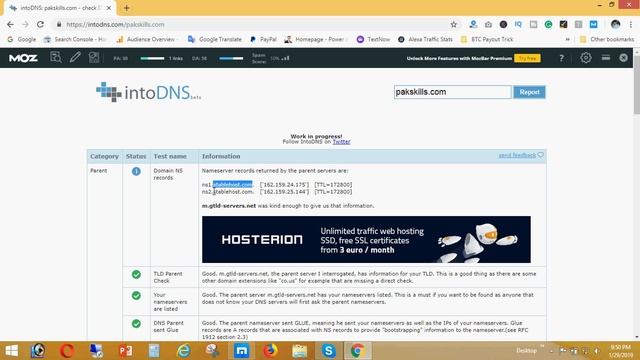Click the address bar URL
This screenshot has width=640, height=360.
pos(115,24)
